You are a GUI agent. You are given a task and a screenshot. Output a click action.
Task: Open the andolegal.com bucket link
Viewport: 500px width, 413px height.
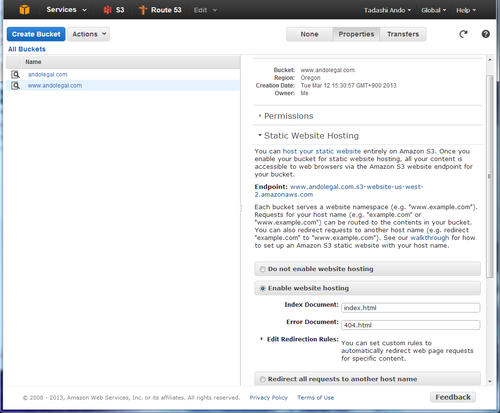point(48,74)
